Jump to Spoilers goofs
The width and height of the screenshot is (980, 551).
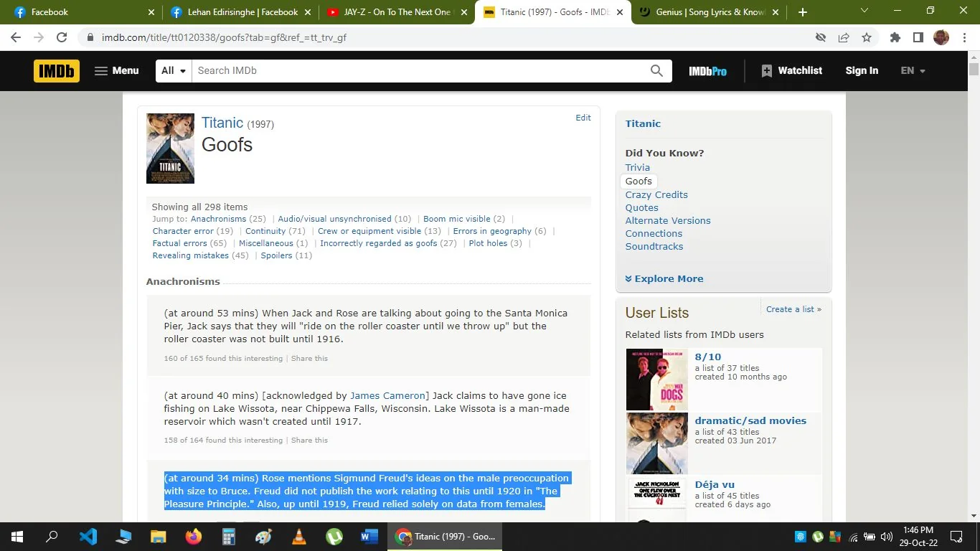(x=276, y=255)
